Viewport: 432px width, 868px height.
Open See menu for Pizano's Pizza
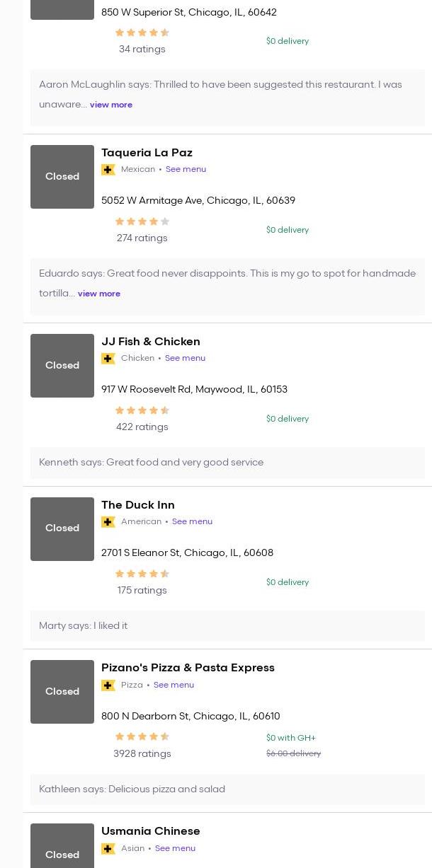pyautogui.click(x=174, y=685)
